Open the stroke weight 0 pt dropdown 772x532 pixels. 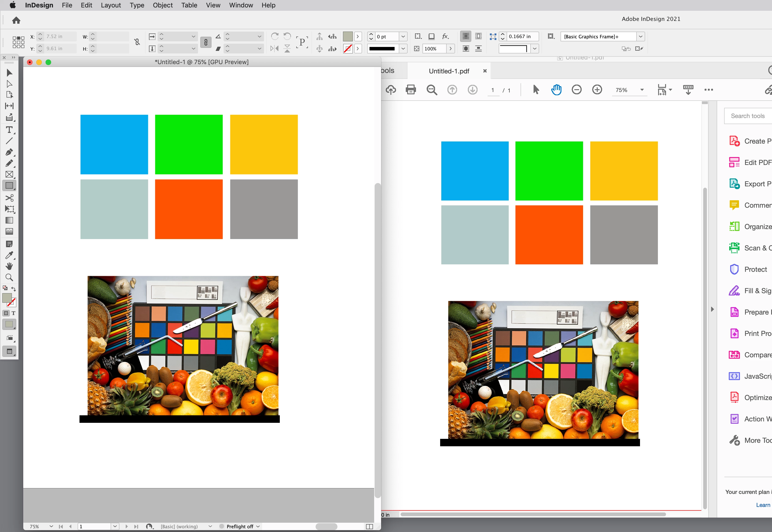click(x=403, y=37)
